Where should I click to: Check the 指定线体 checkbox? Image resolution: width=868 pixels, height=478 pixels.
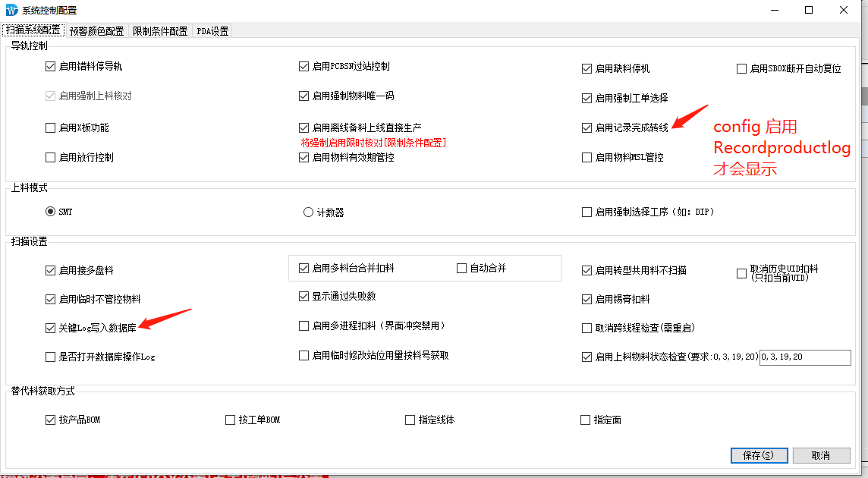(x=410, y=420)
